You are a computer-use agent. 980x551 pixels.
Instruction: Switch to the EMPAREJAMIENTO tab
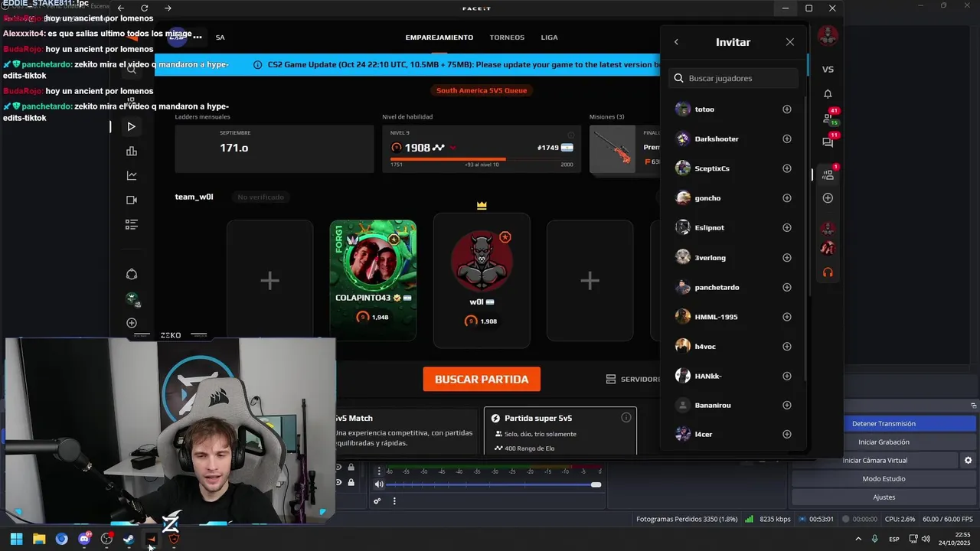click(x=439, y=37)
